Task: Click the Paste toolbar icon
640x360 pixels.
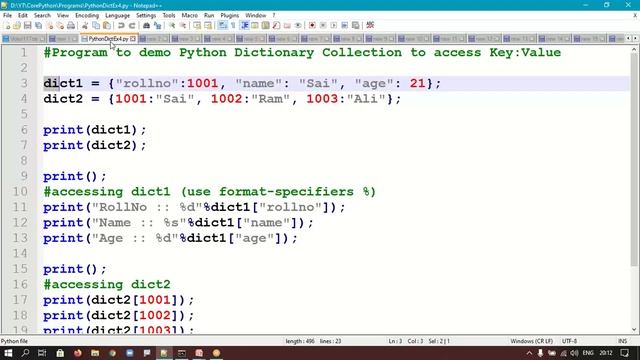Action: (107, 25)
